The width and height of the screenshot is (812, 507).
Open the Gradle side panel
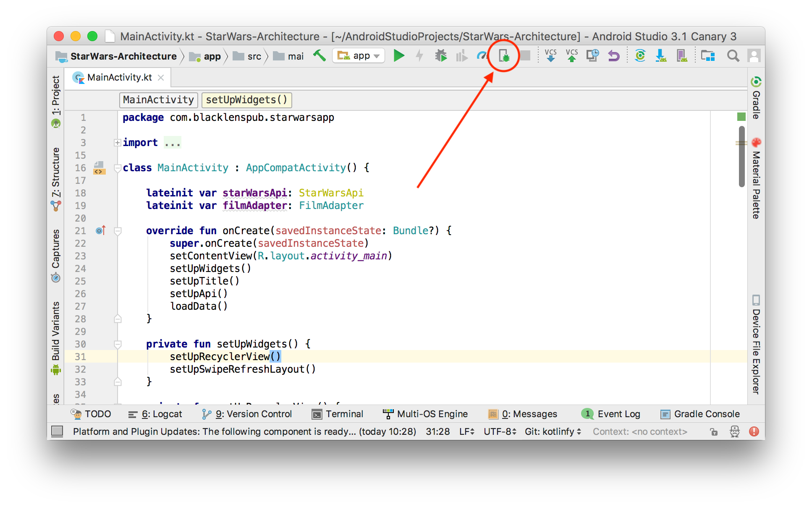pyautogui.click(x=756, y=98)
